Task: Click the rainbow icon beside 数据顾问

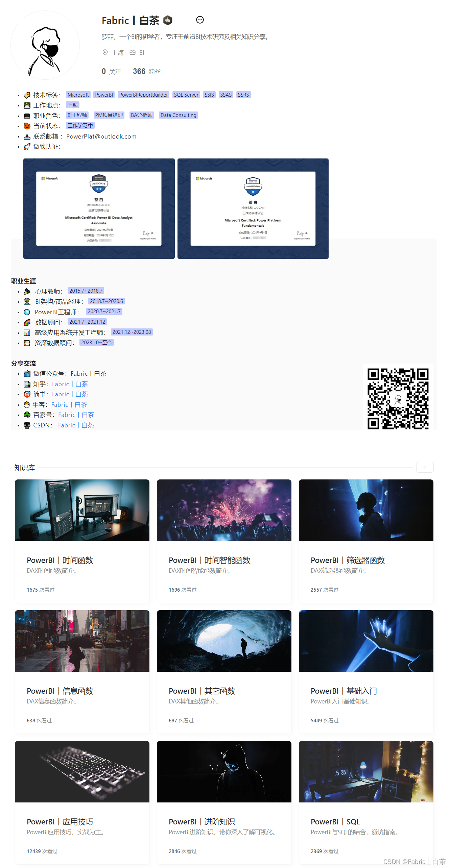Action: (x=27, y=322)
